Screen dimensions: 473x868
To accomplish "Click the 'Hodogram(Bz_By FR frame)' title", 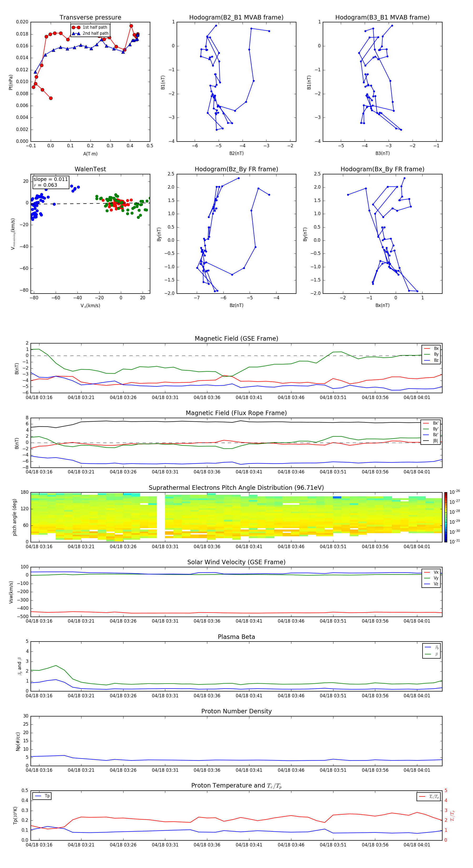I will [236, 169].
